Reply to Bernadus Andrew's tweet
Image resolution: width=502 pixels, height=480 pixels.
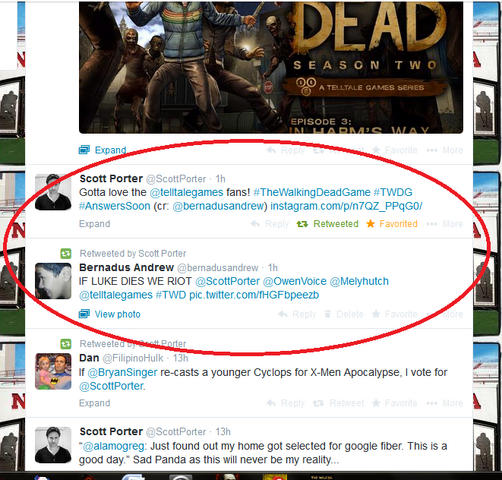[x=297, y=314]
